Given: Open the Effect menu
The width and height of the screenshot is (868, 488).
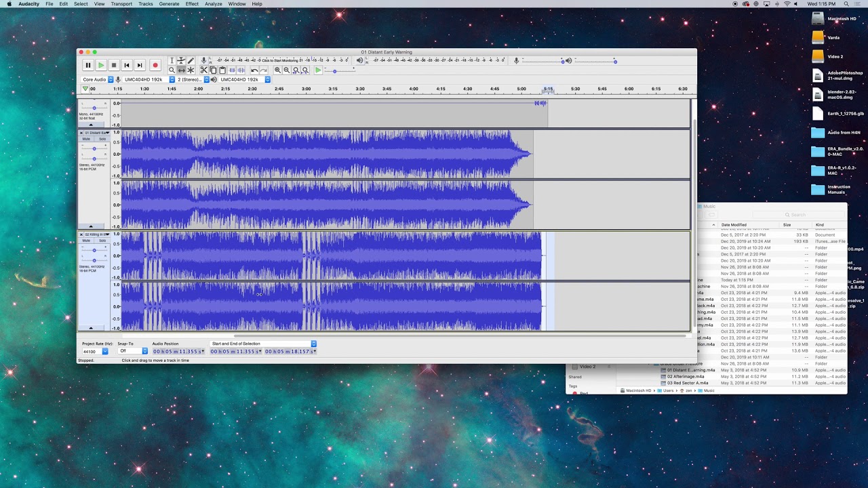Looking at the screenshot, I should (x=192, y=4).
